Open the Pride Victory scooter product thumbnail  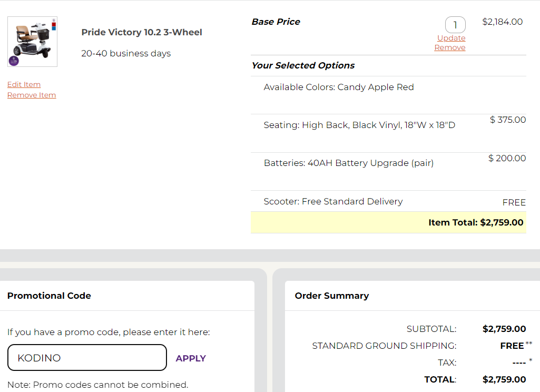(32, 42)
